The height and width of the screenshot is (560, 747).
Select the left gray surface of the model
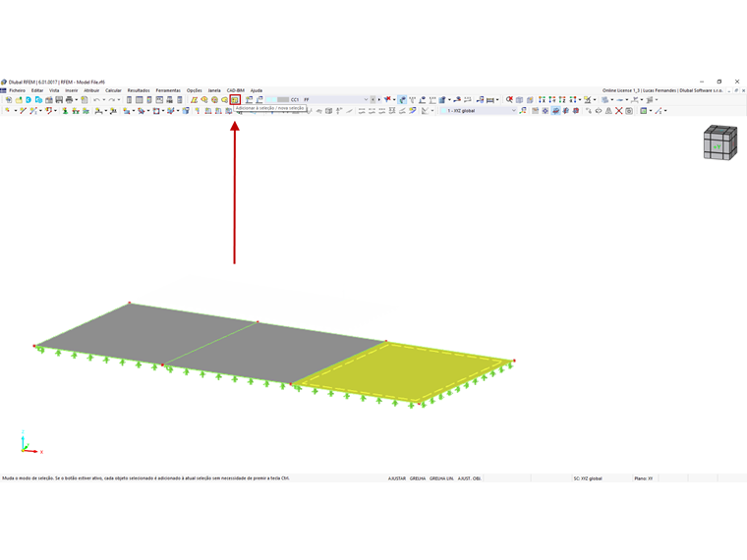(x=145, y=333)
